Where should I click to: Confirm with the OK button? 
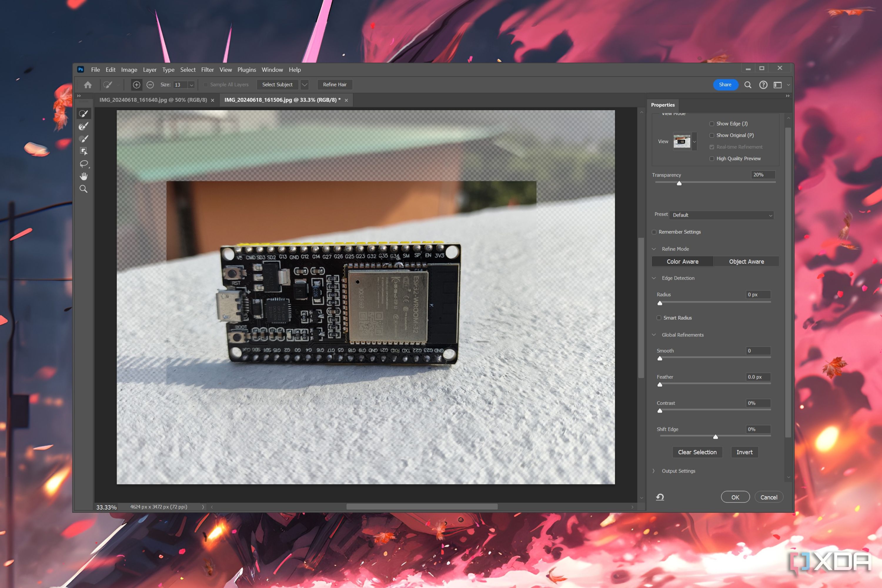735,497
